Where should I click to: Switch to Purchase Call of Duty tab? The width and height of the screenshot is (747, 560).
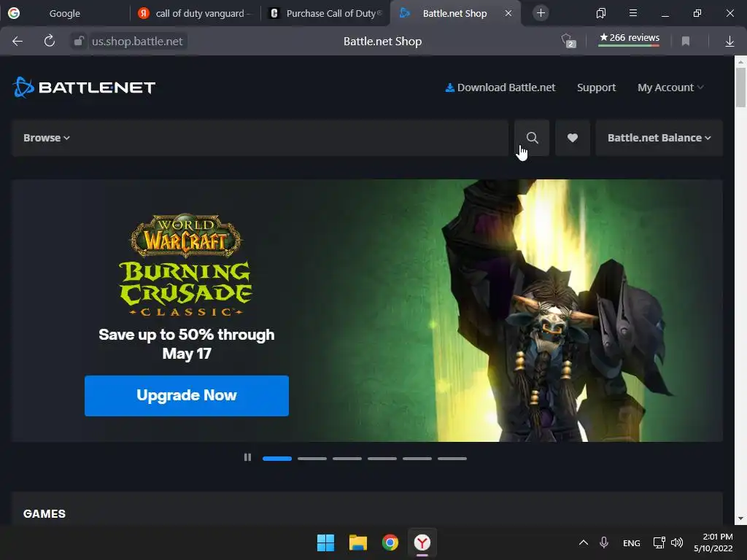(x=326, y=13)
